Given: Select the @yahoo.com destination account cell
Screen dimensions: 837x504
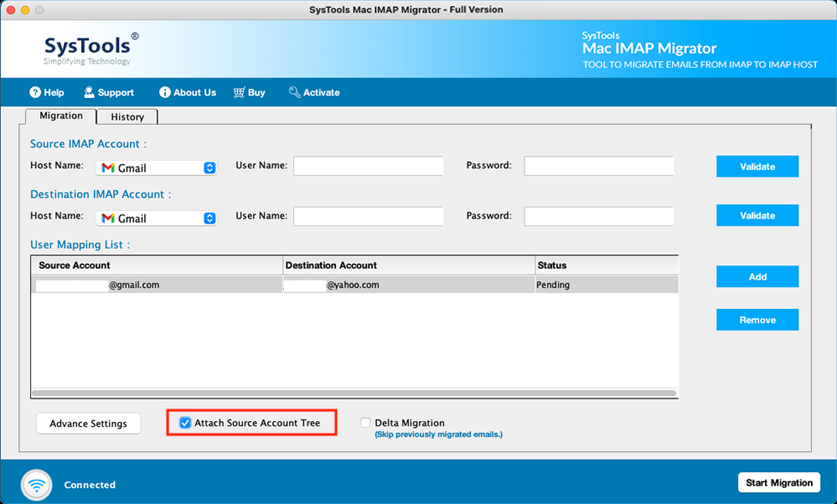Looking at the screenshot, I should pos(409,285).
